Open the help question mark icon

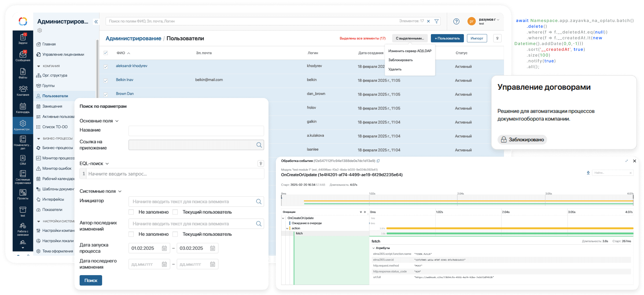pyautogui.click(x=456, y=21)
